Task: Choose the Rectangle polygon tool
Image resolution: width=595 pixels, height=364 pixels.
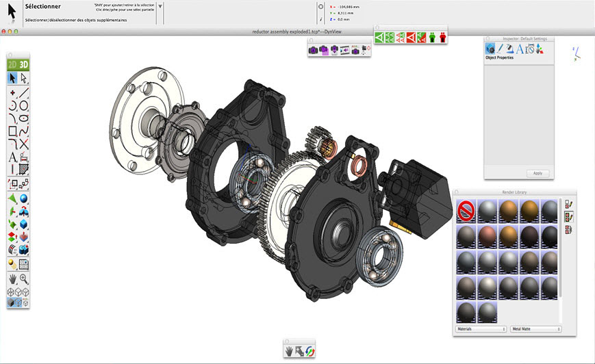Action: [x=12, y=131]
